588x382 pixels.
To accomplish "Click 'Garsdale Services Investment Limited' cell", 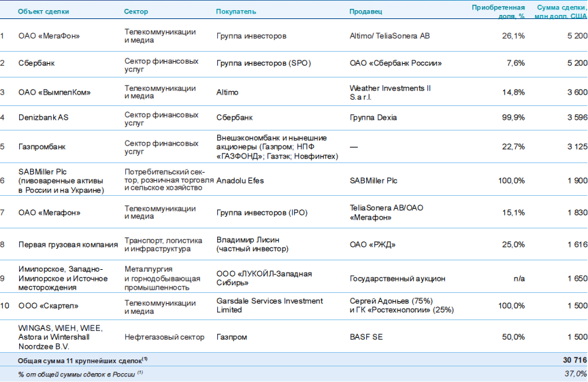I will click(x=269, y=306).
